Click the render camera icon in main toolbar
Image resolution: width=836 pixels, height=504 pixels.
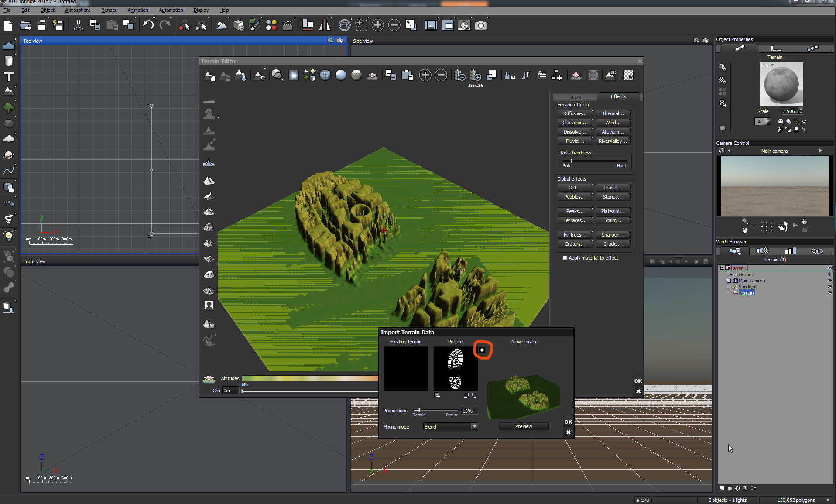pos(481,25)
